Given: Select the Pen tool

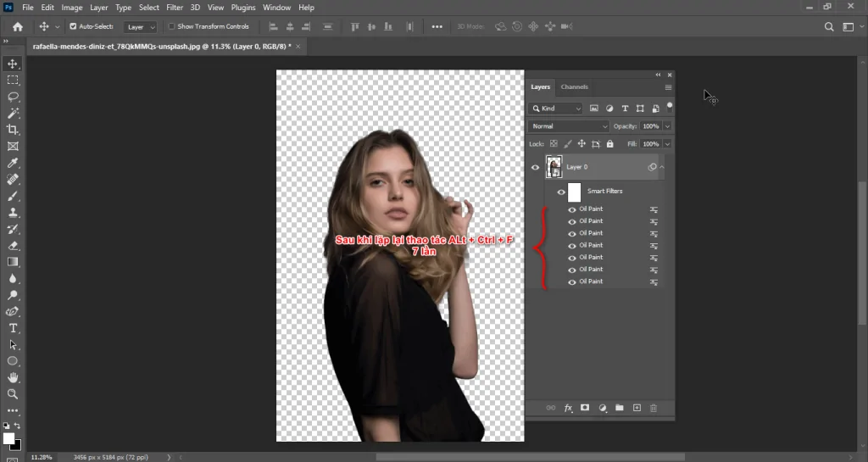Looking at the screenshot, I should pyautogui.click(x=13, y=311).
